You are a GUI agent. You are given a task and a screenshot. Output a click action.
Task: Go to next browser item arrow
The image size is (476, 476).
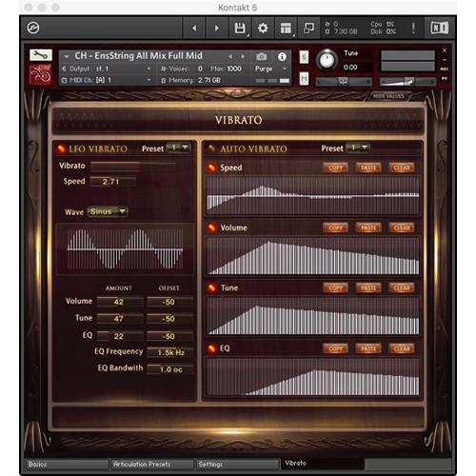click(x=217, y=29)
